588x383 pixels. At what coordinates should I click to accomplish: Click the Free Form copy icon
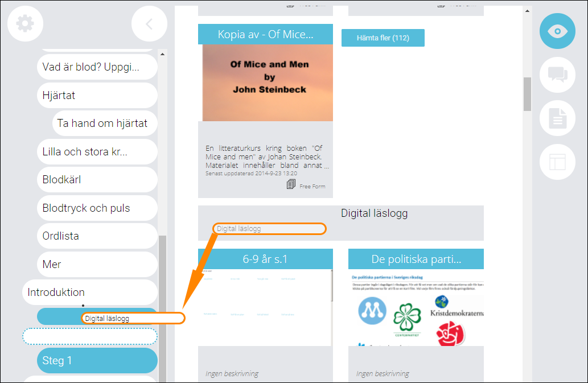[291, 184]
